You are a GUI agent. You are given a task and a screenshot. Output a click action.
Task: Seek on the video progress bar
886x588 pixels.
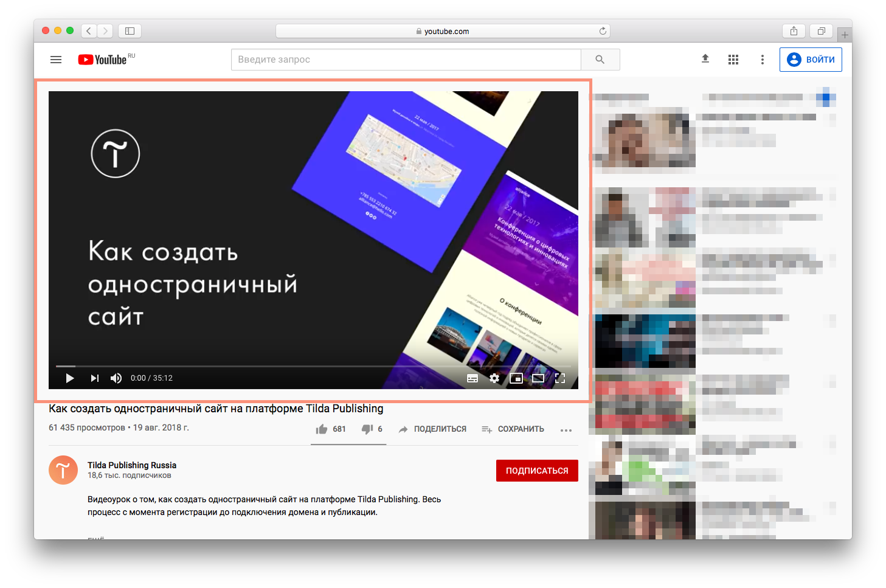[x=313, y=366]
